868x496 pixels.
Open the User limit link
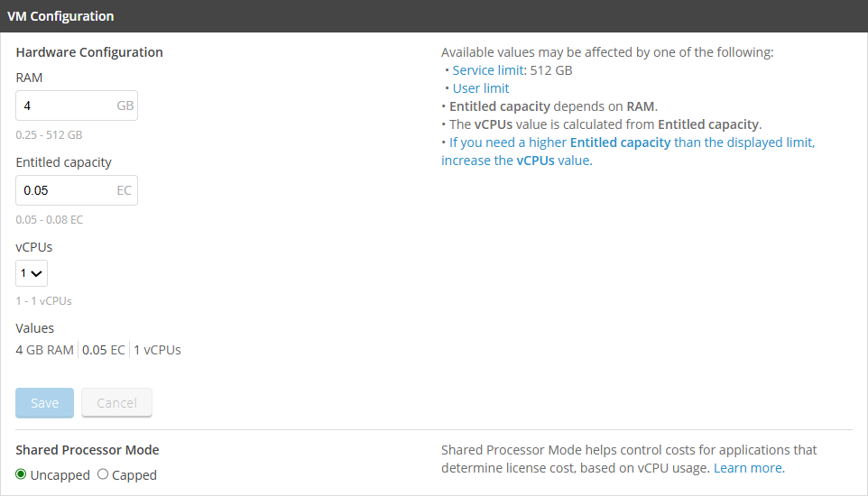point(481,88)
